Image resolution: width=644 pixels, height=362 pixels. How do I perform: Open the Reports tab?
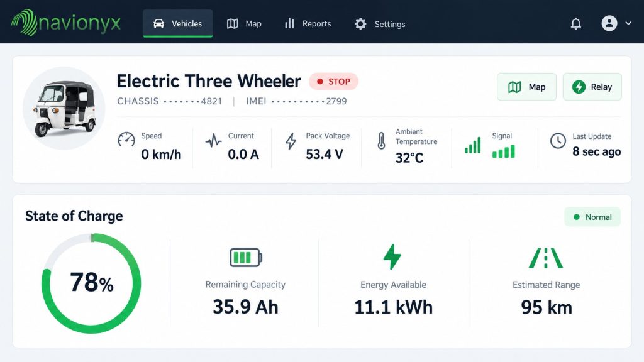click(308, 24)
